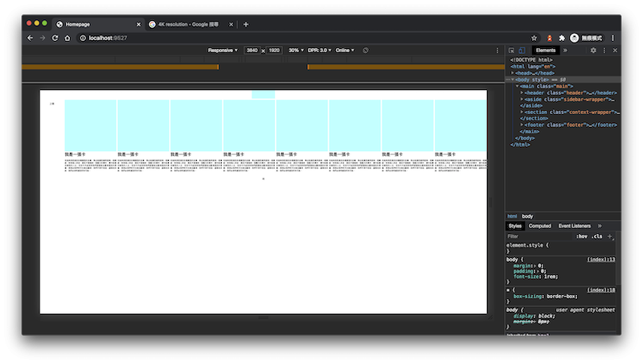Expand the section context-wrapper node
643x364 pixels.
click(x=522, y=112)
